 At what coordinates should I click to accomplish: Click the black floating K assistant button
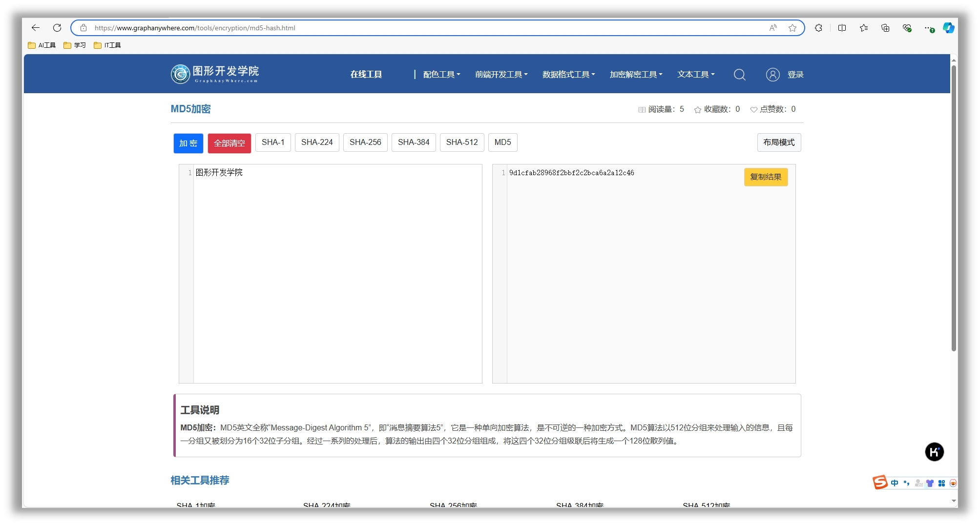pyautogui.click(x=935, y=452)
